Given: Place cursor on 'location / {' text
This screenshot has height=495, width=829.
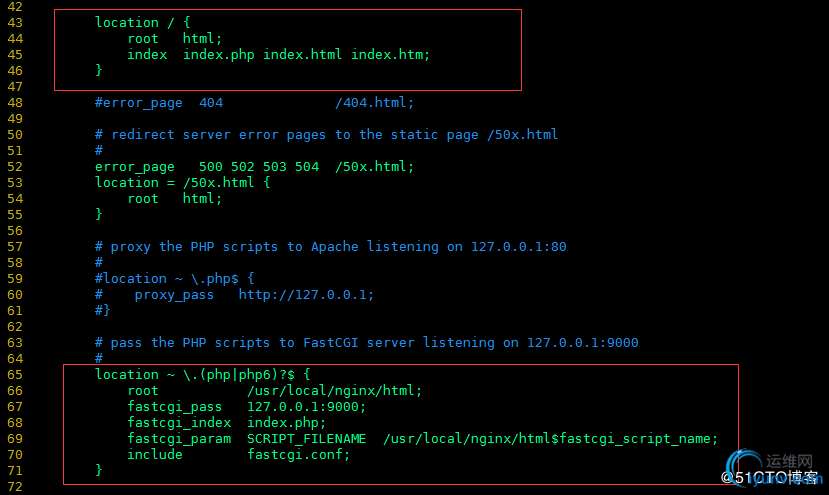Looking at the screenshot, I should [x=143, y=22].
